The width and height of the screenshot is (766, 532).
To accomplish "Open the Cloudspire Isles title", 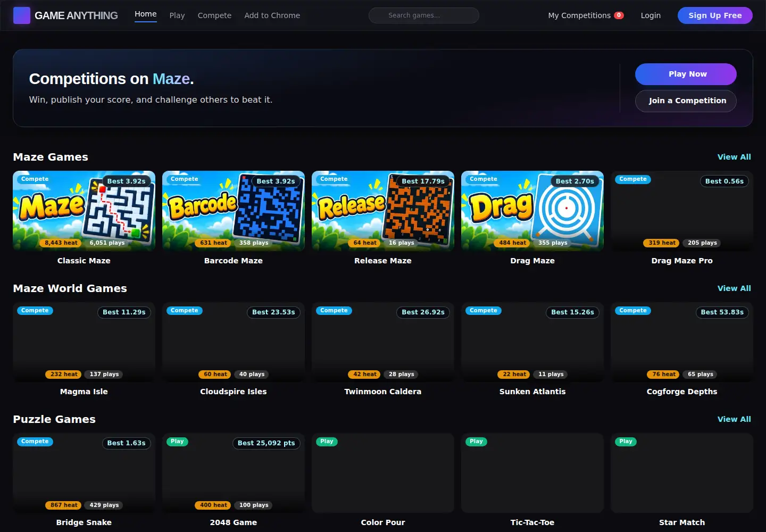I will coord(234,392).
